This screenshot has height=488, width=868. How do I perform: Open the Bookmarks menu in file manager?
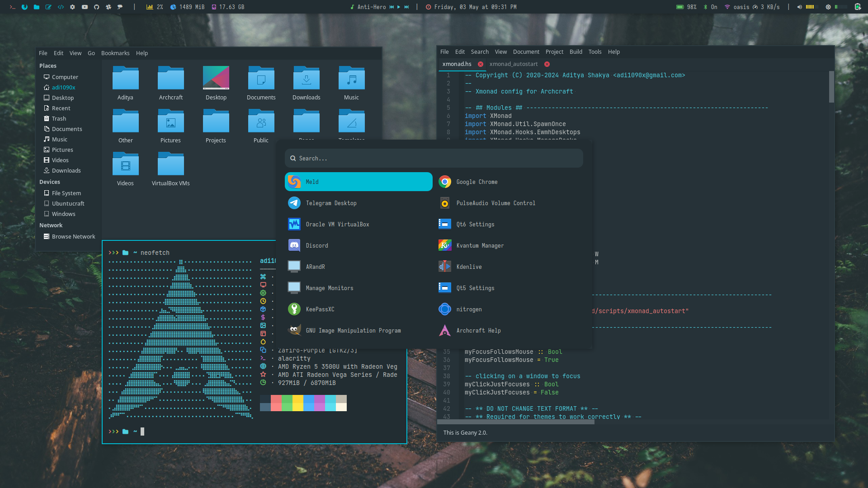point(115,53)
